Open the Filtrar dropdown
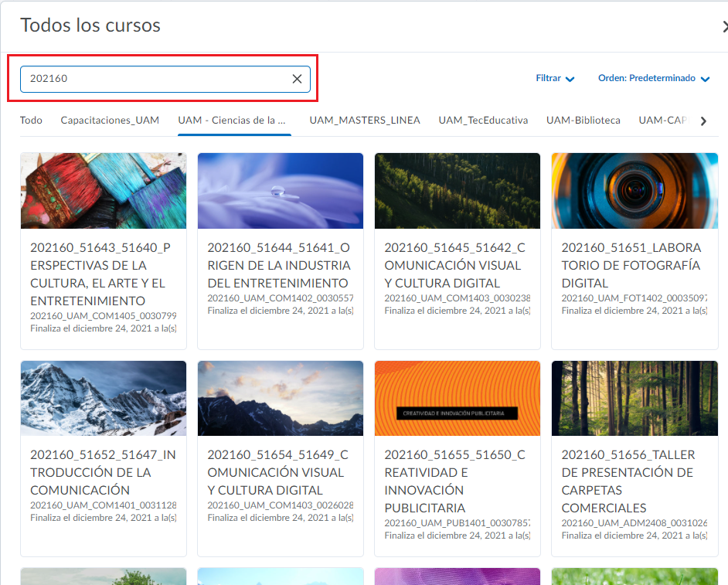728x585 pixels. pyautogui.click(x=555, y=79)
